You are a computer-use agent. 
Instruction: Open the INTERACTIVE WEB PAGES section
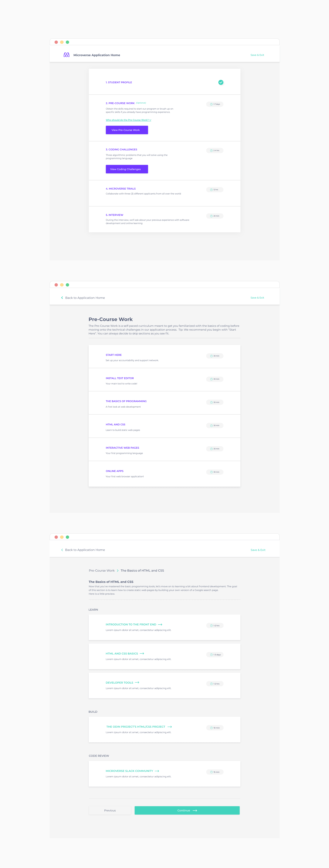pyautogui.click(x=123, y=448)
